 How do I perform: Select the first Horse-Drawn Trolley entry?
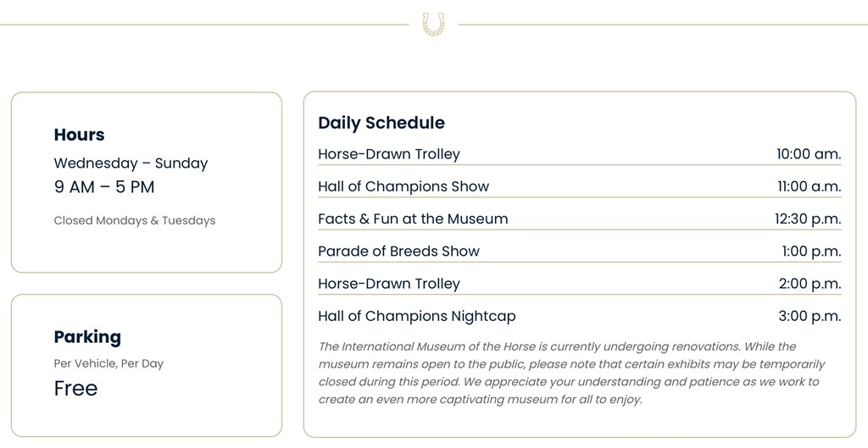tap(388, 154)
